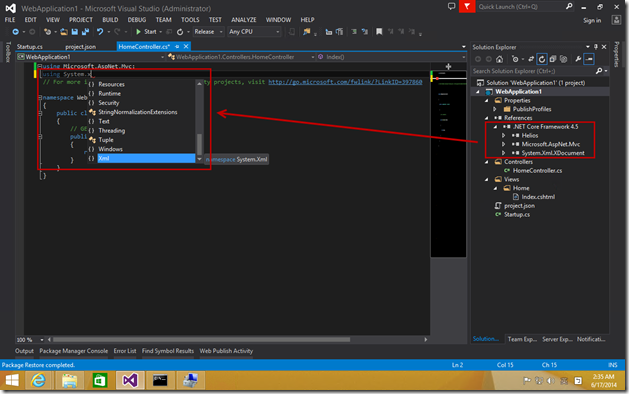Click the Undo arrow icon
The image size is (629, 394).
99,32
